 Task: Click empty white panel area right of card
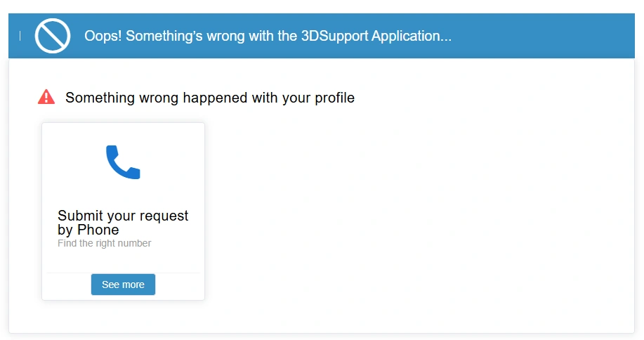click(421, 211)
